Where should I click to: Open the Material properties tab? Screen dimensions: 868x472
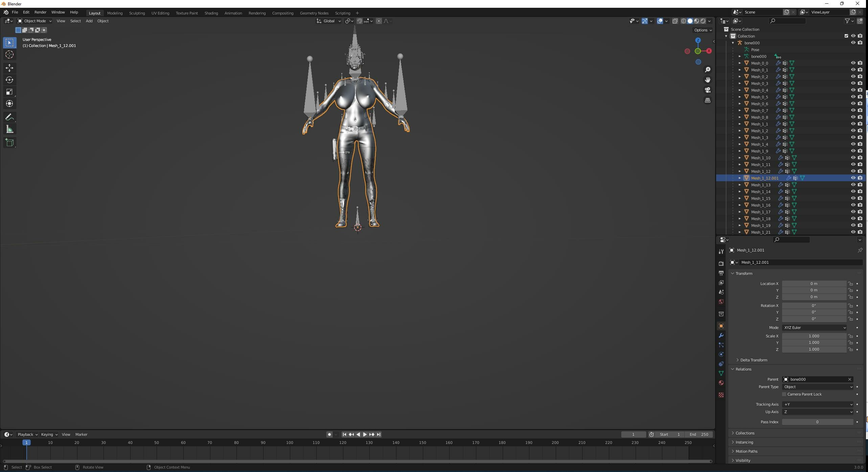[x=721, y=383]
